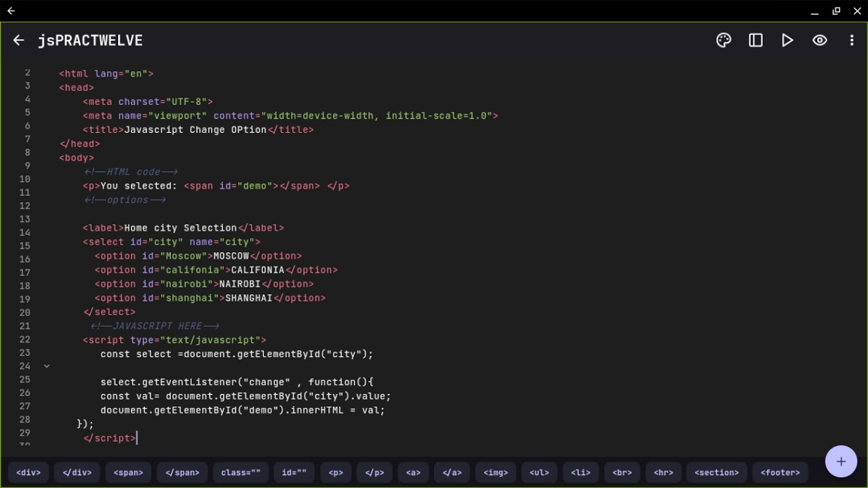Insert the <section> tag snippet

tap(717, 472)
